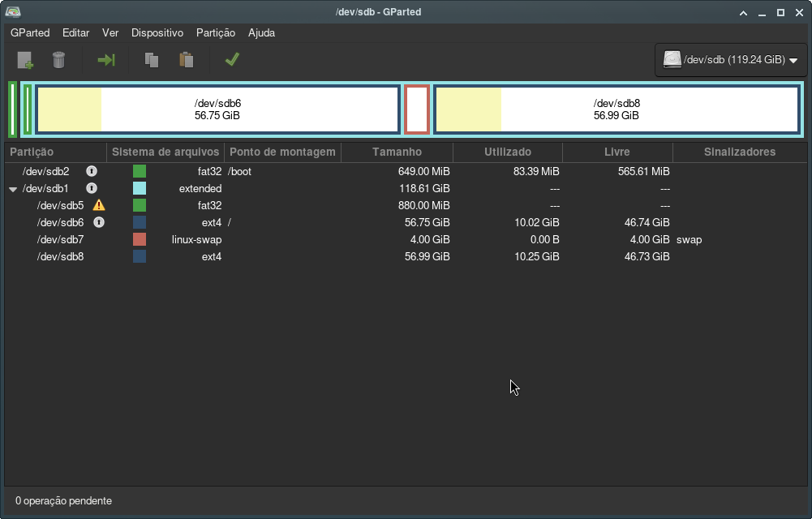The height and width of the screenshot is (519, 812).
Task: Select the /dev/sdb1 row
Action: tap(406, 188)
